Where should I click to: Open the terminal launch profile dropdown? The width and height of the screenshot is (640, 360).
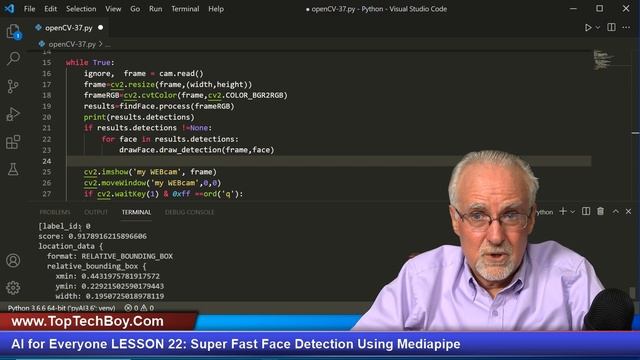[572, 211]
